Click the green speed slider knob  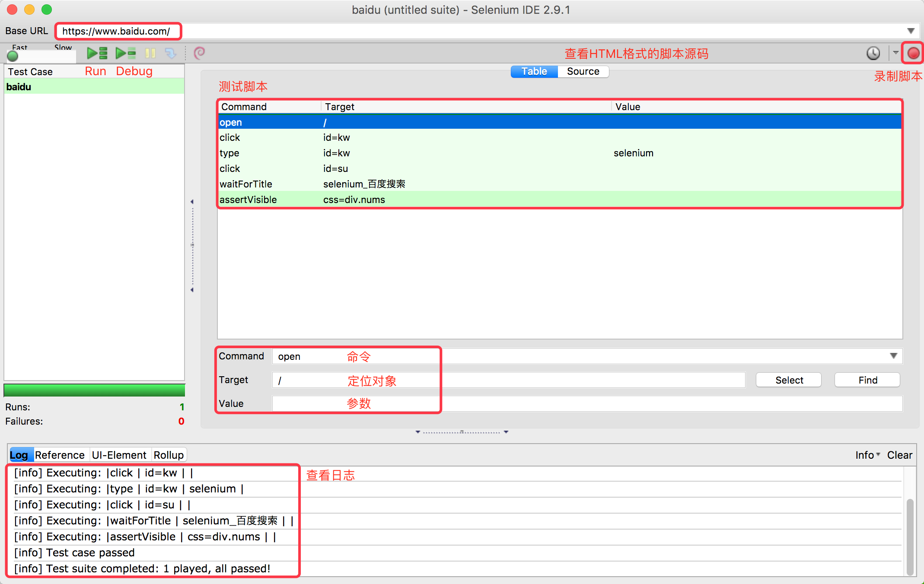click(13, 56)
